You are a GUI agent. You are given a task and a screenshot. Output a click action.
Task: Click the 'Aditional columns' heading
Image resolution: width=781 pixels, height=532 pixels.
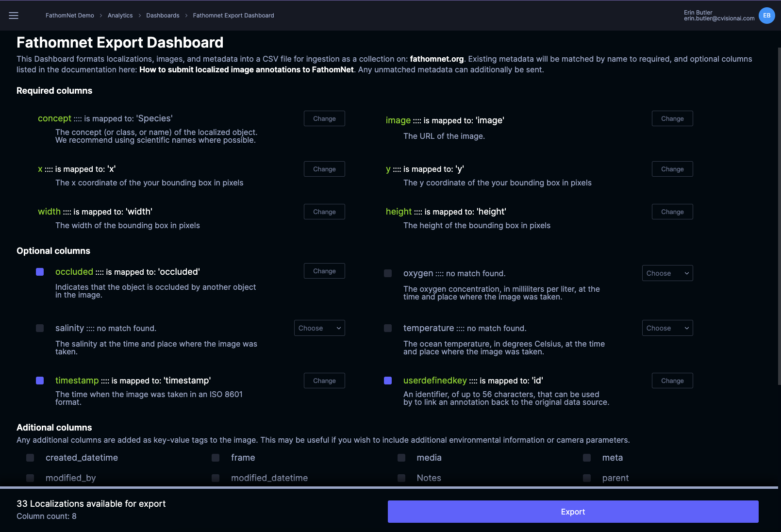click(x=54, y=428)
